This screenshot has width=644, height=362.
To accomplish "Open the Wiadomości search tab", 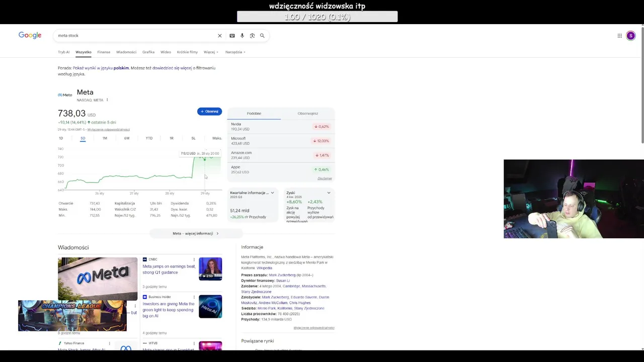I will pos(126,52).
